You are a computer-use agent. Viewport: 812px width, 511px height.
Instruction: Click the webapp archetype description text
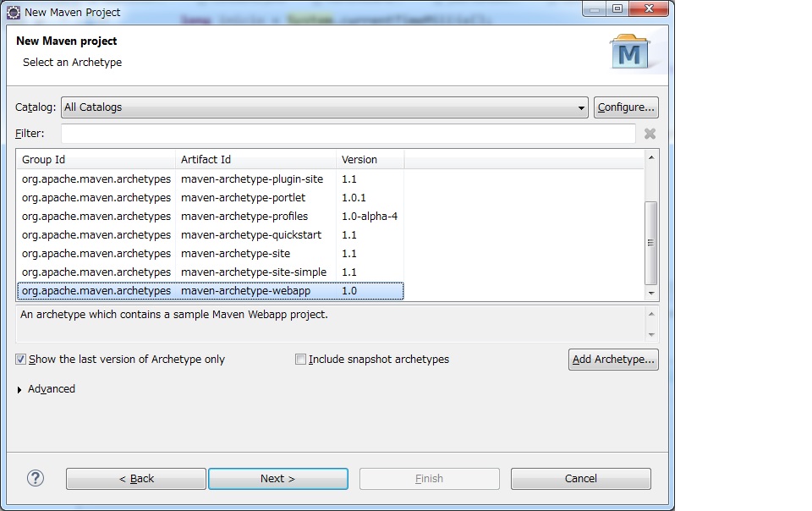[x=174, y=314]
